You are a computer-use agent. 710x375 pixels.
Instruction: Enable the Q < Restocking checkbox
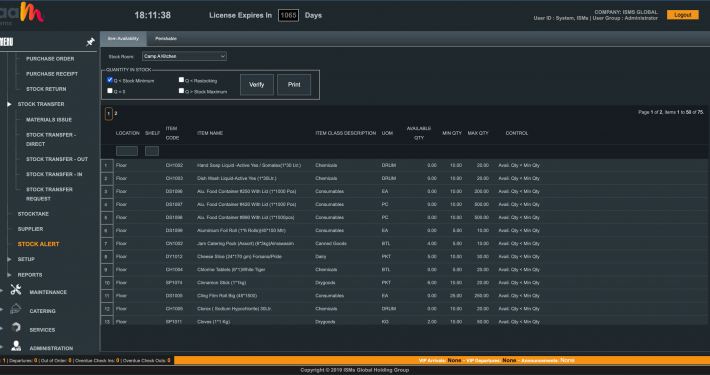[181, 80]
